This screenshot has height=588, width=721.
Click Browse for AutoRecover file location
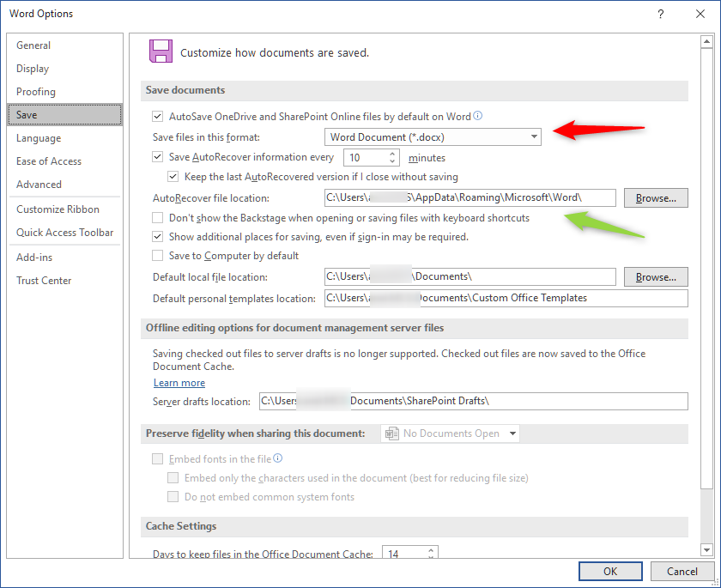point(656,197)
